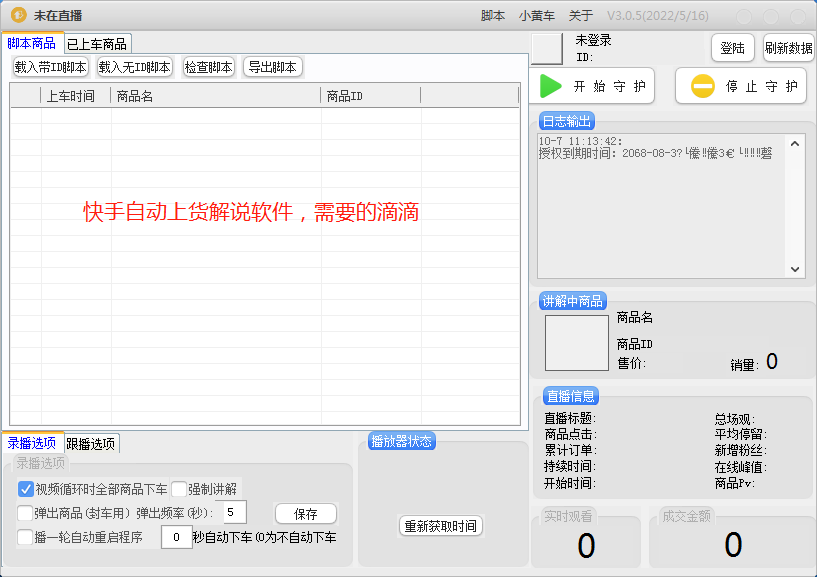Click the 开始守护 button label
The width and height of the screenshot is (817, 577).
coord(610,86)
